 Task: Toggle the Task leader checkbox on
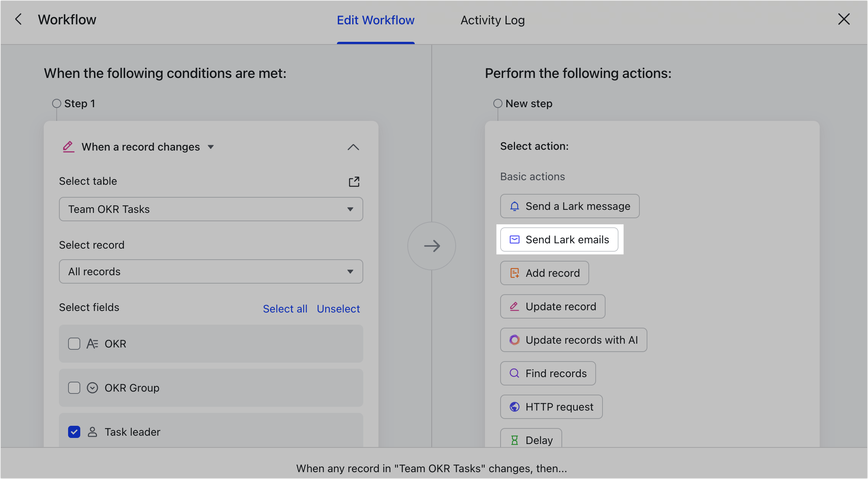tap(74, 432)
